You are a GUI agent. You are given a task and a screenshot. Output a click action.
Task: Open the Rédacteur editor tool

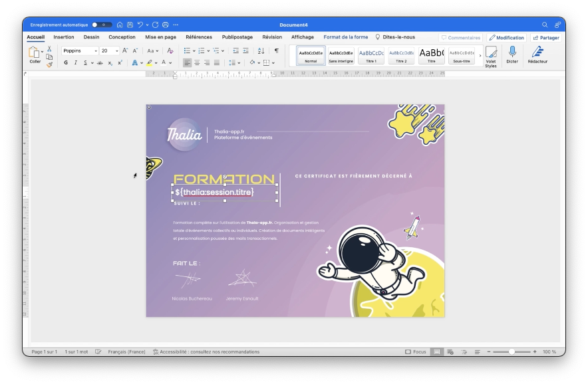click(537, 52)
